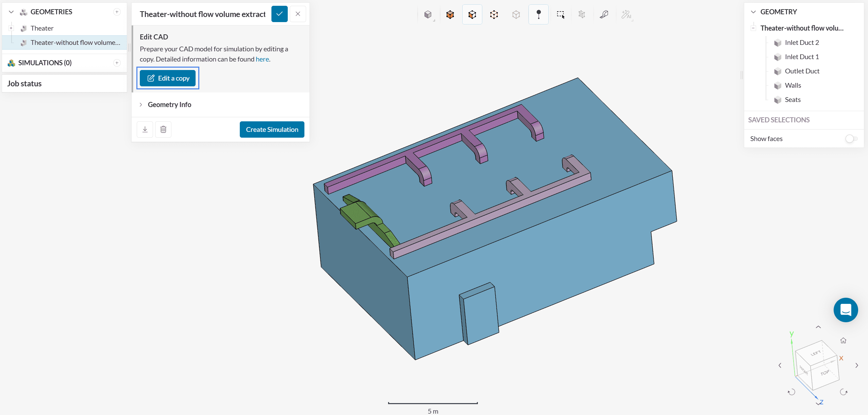Expand the Theater geometry node
Screen dimensions: 868x415
11,28
